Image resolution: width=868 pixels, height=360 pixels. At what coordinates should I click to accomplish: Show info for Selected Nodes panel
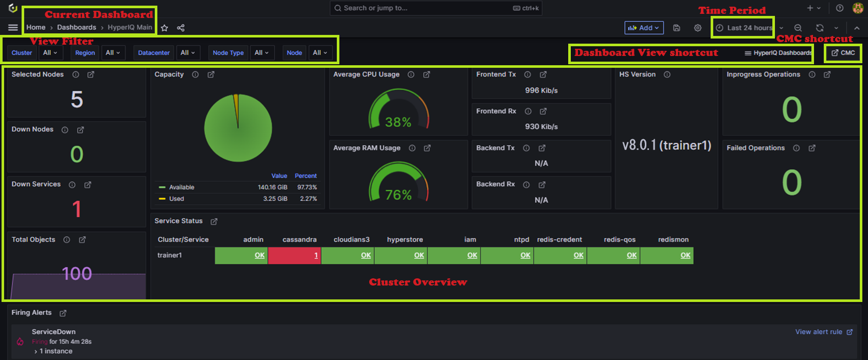coord(76,74)
